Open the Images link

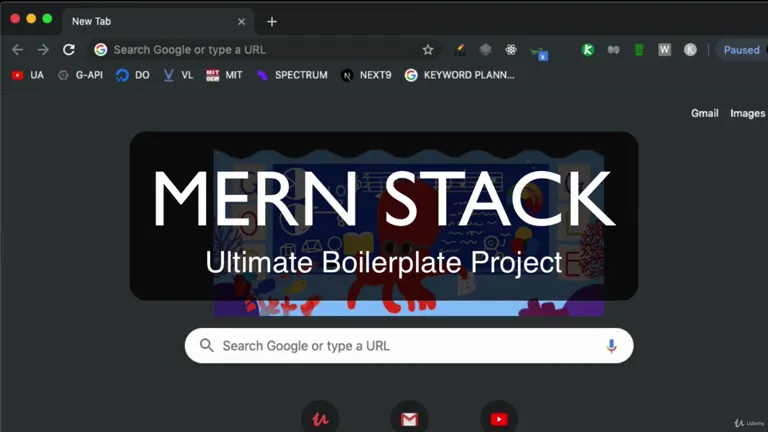(x=747, y=113)
